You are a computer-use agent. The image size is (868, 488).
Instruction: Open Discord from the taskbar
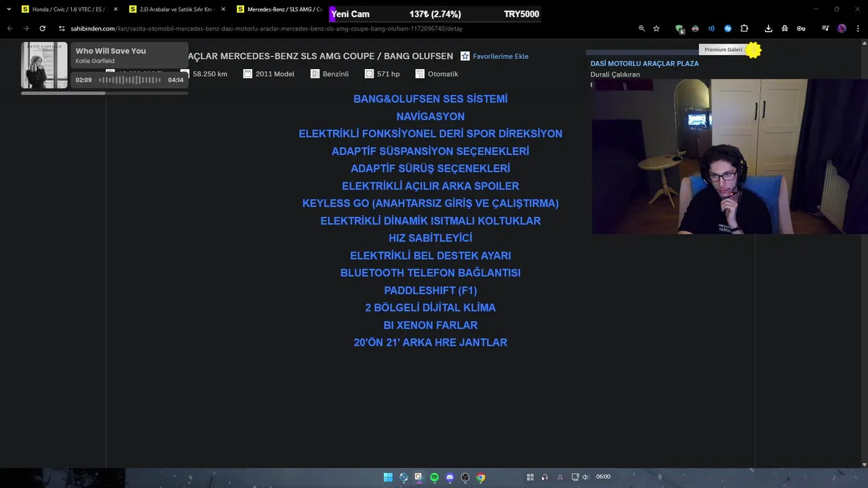click(x=450, y=477)
